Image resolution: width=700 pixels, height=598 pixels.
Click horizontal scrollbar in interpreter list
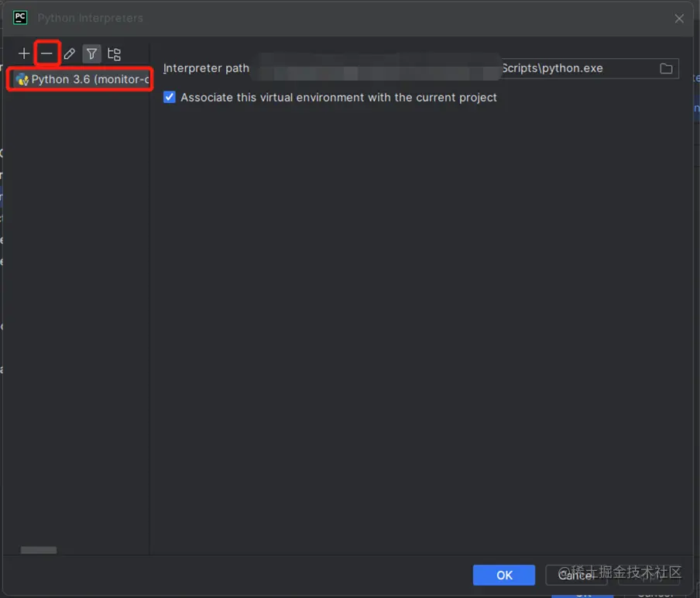coord(39,550)
